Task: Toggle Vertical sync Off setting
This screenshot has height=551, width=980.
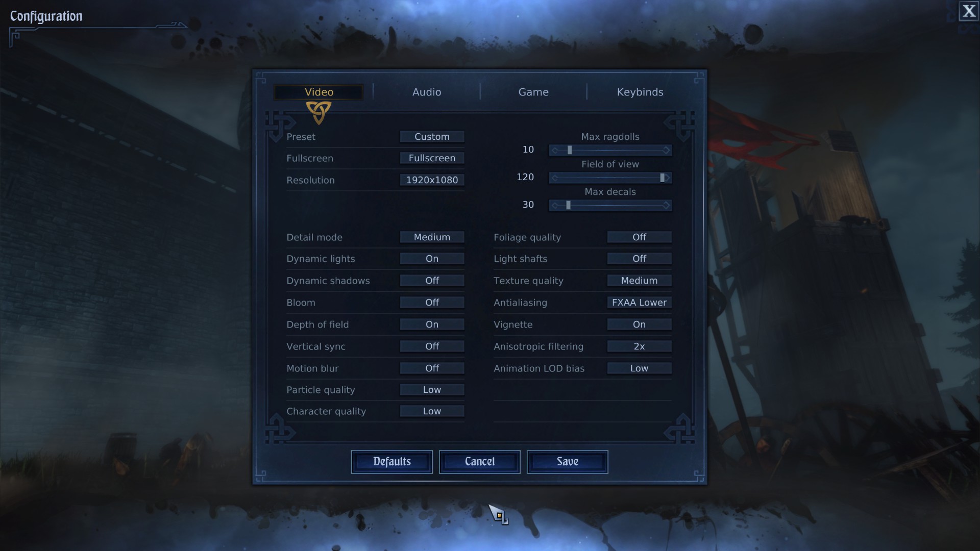Action: 431,346
